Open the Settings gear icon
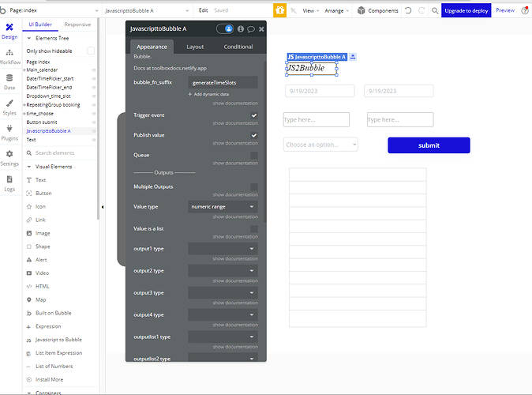This screenshot has height=395, width=532. point(9,154)
